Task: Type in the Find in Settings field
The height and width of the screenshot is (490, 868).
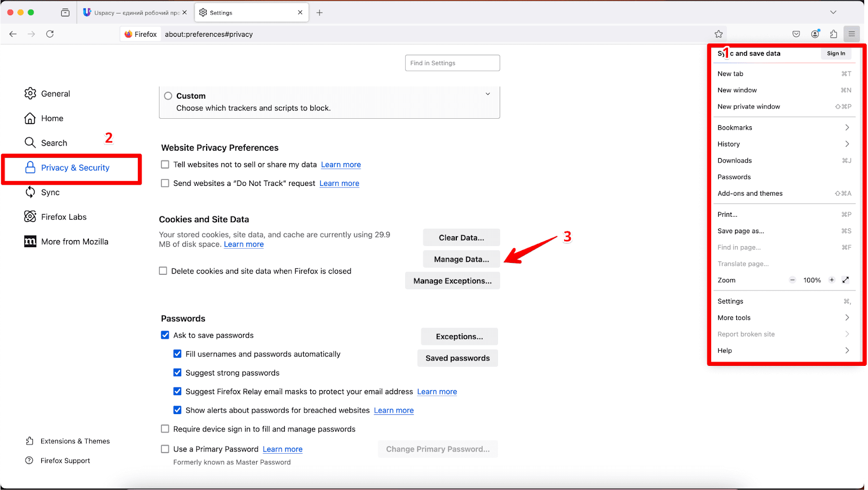Action: pos(452,63)
